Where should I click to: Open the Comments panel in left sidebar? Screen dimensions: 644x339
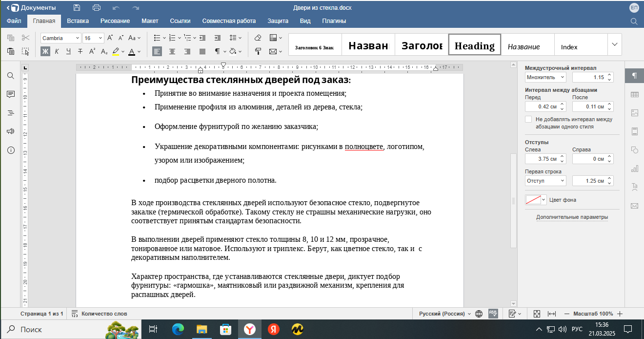[11, 94]
